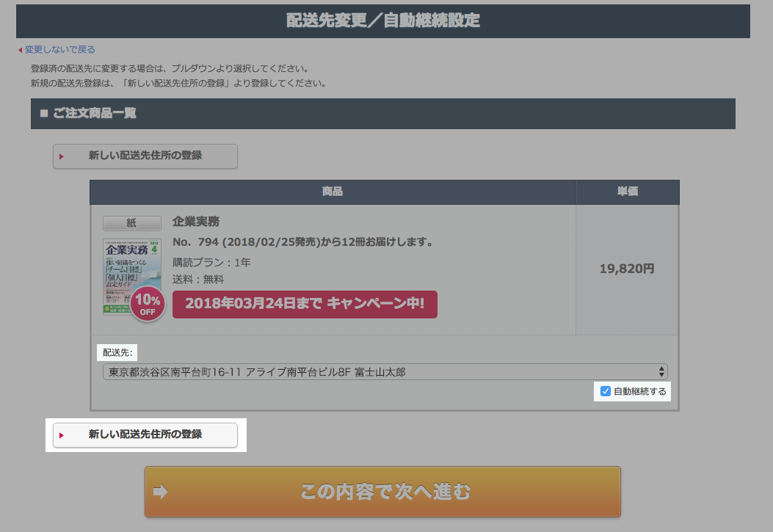Click the 単価 column header
This screenshot has width=773, height=532.
pos(628,192)
